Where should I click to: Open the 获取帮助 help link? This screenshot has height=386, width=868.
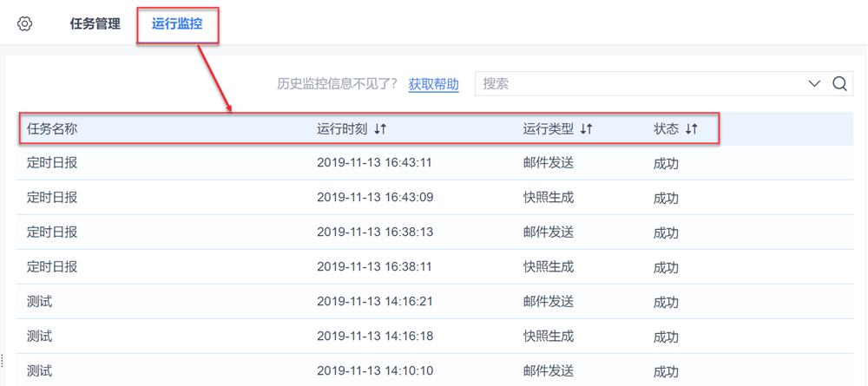tap(433, 84)
